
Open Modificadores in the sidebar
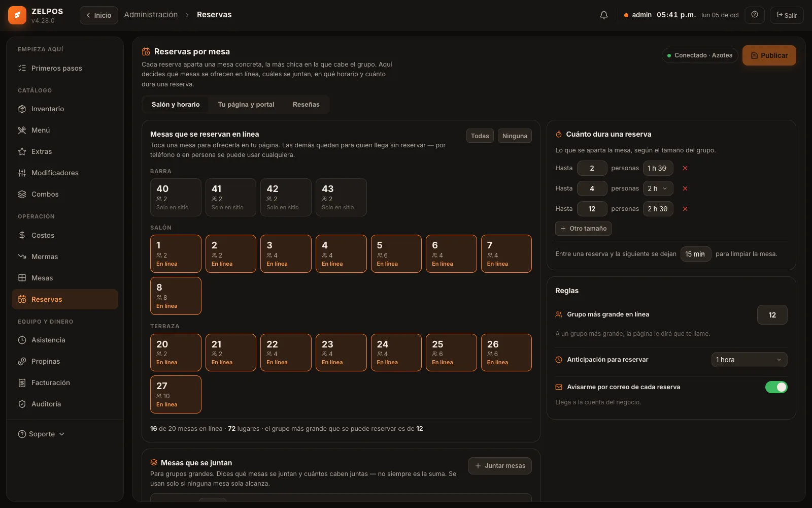point(65,173)
